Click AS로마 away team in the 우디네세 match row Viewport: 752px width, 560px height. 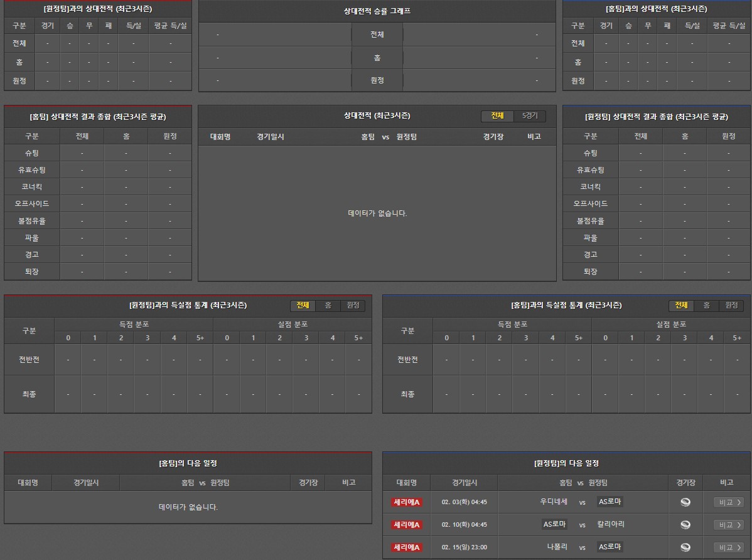[610, 502]
